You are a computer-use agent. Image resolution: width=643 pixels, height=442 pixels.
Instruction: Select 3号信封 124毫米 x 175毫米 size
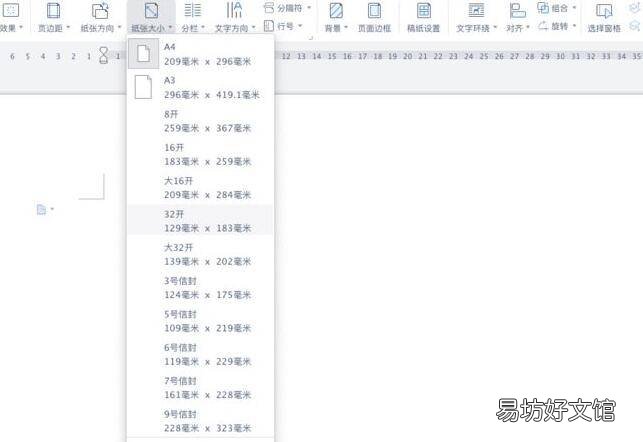point(201,287)
